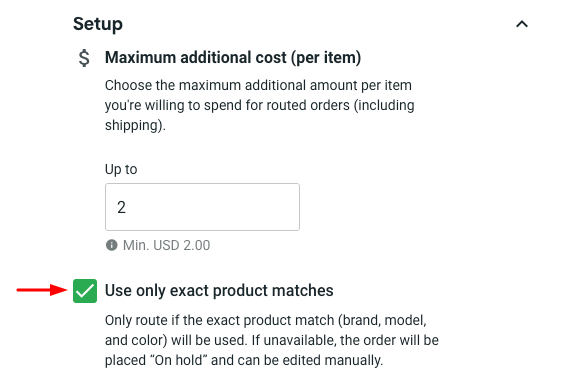Click the Min. USD 2.00 hint text
The image size is (570, 388).
[x=166, y=245]
